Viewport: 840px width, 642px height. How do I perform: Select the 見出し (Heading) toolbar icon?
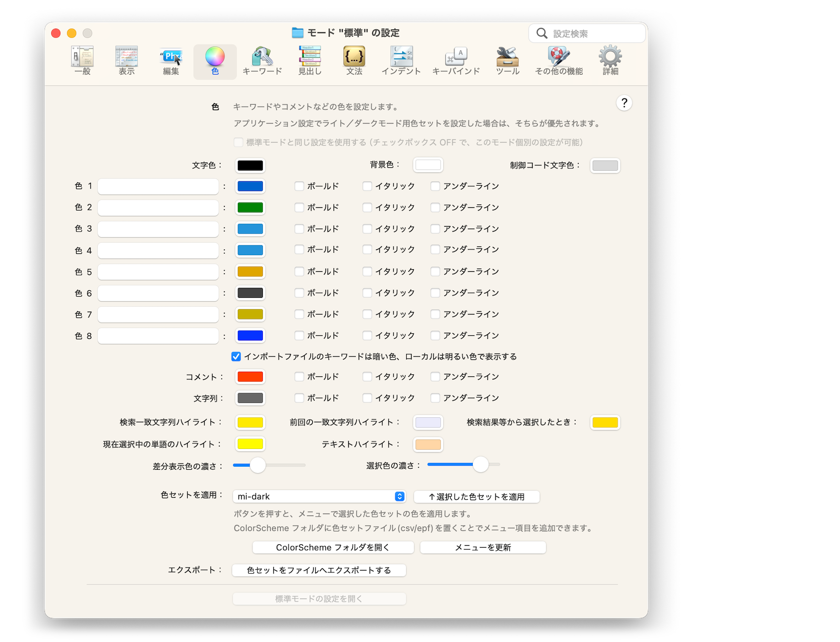(310, 61)
